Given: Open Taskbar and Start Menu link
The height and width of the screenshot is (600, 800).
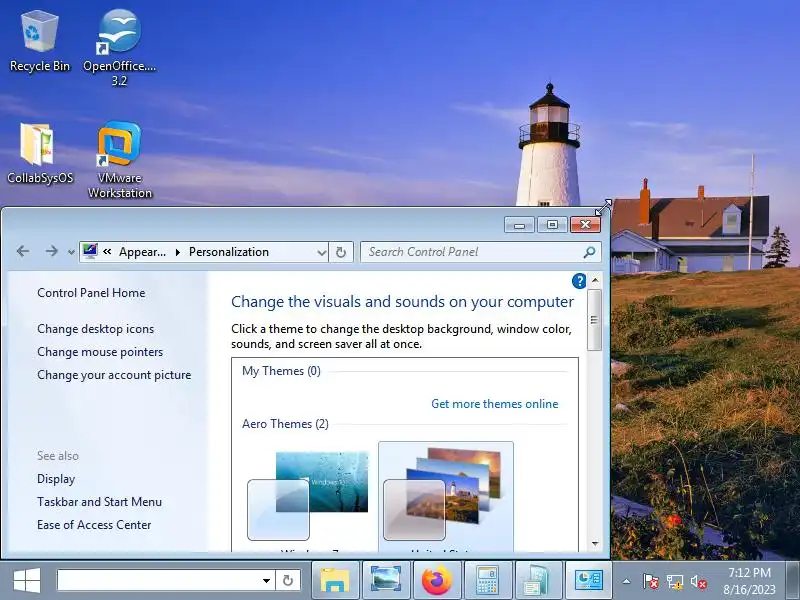Looking at the screenshot, I should click(99, 502).
